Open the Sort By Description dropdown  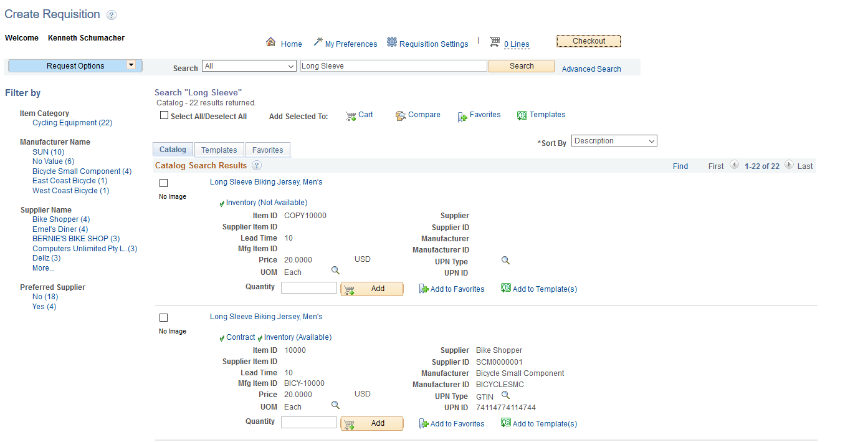[x=614, y=141]
